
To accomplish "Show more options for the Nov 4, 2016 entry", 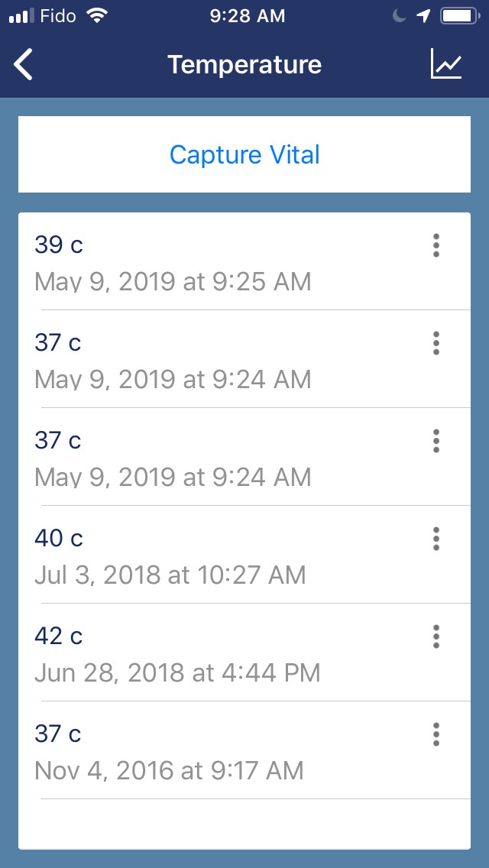I will pos(436,734).
